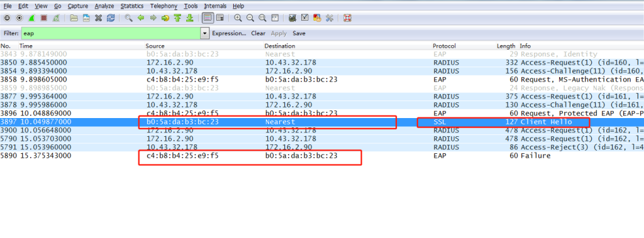644x238 pixels.
Task: Start a new capture with shark fin icon
Action: click(x=31, y=18)
